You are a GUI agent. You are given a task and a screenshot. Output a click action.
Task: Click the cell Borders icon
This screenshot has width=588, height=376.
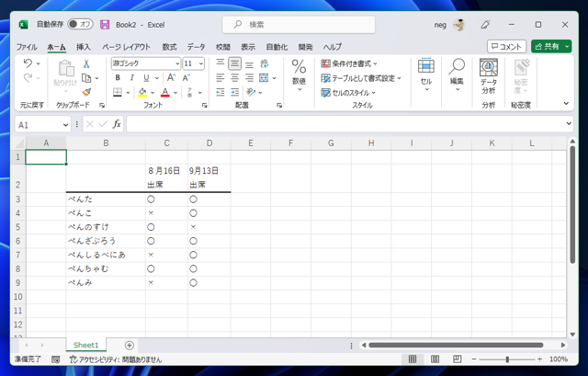pos(118,92)
